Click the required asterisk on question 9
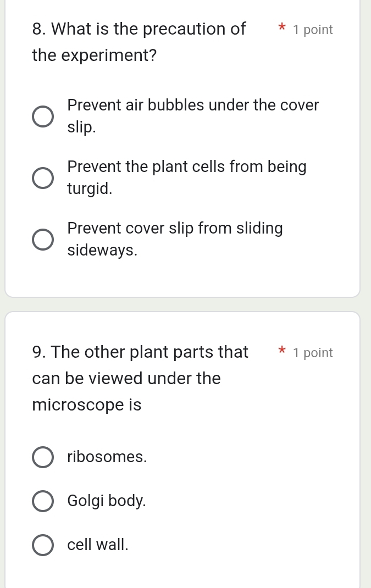 point(282,351)
